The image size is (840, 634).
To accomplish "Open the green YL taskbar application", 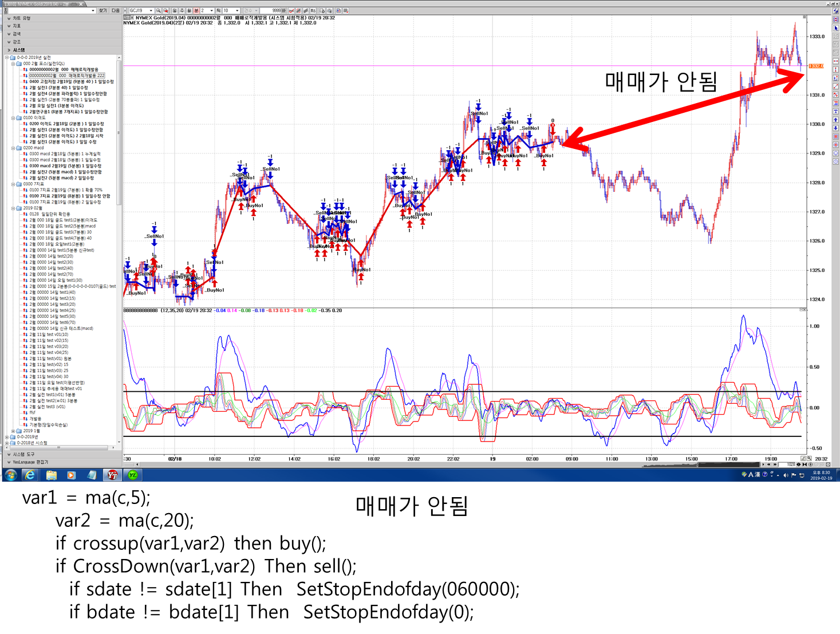I will pyautogui.click(x=133, y=475).
